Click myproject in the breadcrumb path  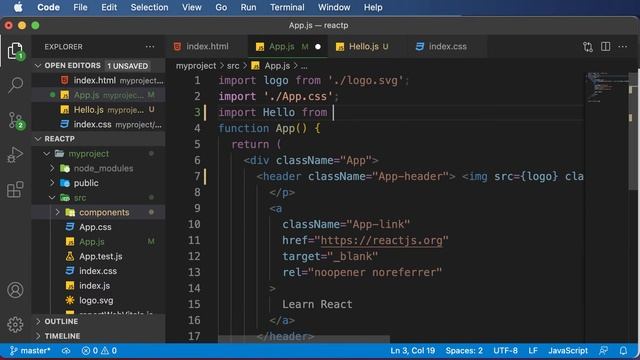tap(196, 66)
